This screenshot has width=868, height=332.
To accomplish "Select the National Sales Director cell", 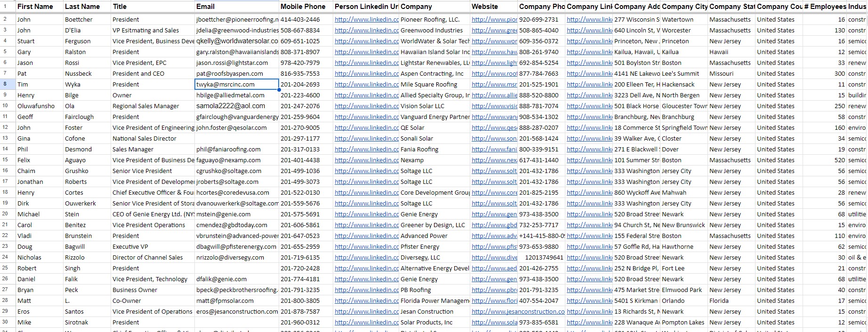I will pyautogui.click(x=153, y=138).
